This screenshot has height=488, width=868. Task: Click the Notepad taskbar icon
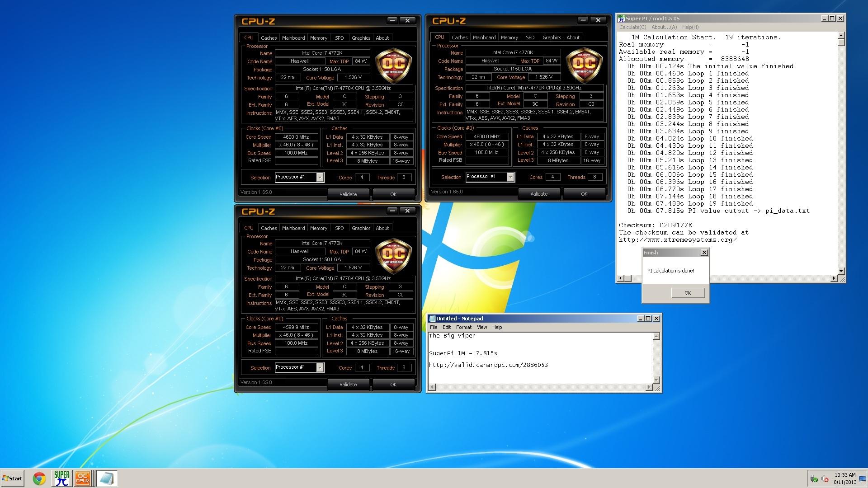click(107, 479)
